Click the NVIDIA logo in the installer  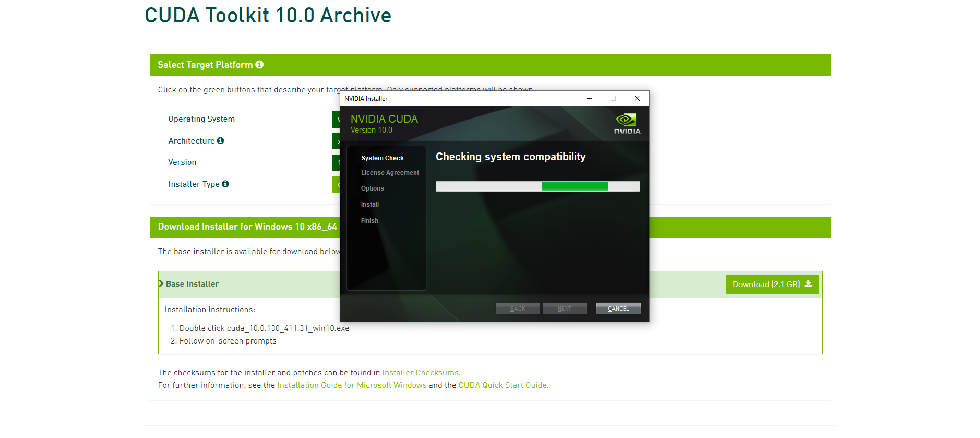pos(627,124)
